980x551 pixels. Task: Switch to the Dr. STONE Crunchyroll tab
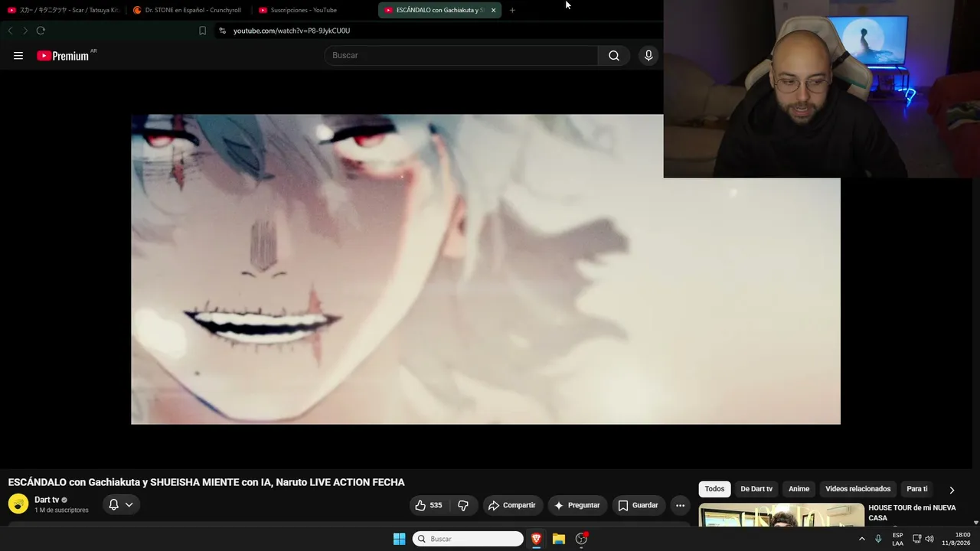coord(188,10)
